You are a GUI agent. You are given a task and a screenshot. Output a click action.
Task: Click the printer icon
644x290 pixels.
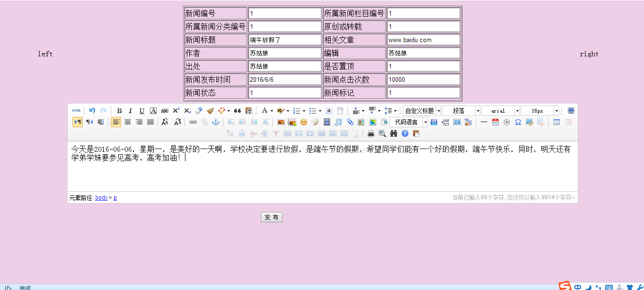pos(371,133)
